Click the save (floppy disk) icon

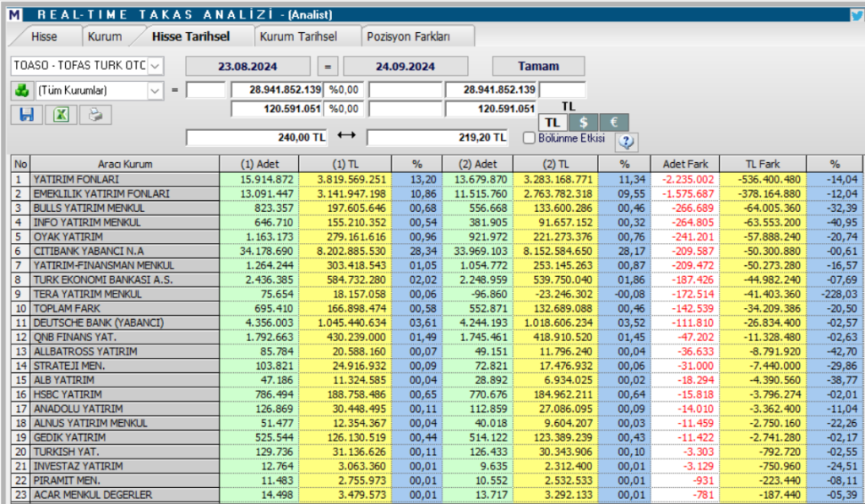pos(26,115)
